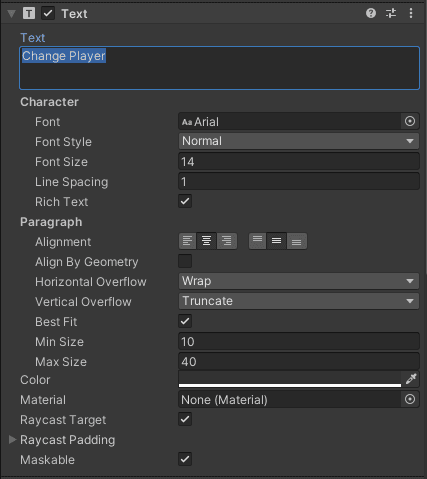427x479 pixels.
Task: Click the white Color swatch field
Action: pyautogui.click(x=290, y=379)
